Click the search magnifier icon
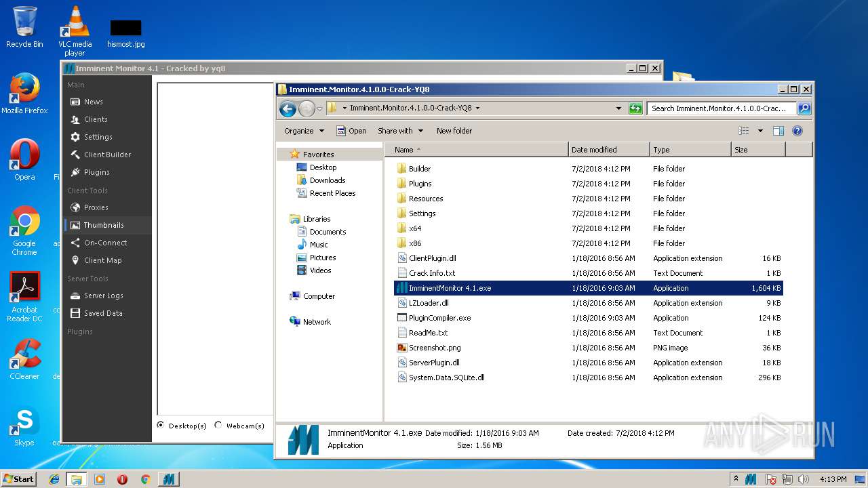 pos(804,108)
